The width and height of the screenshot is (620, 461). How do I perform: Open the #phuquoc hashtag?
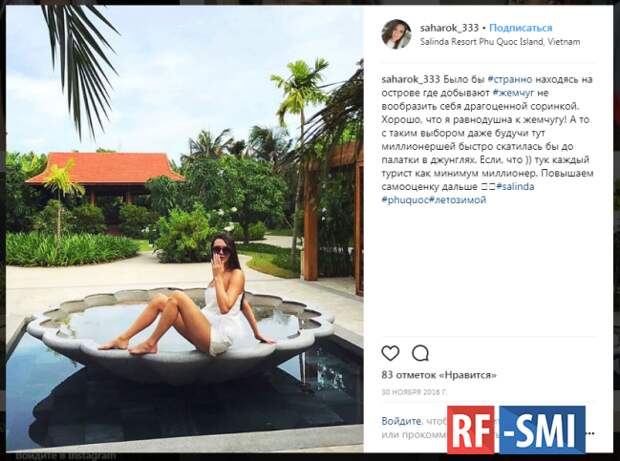405,200
